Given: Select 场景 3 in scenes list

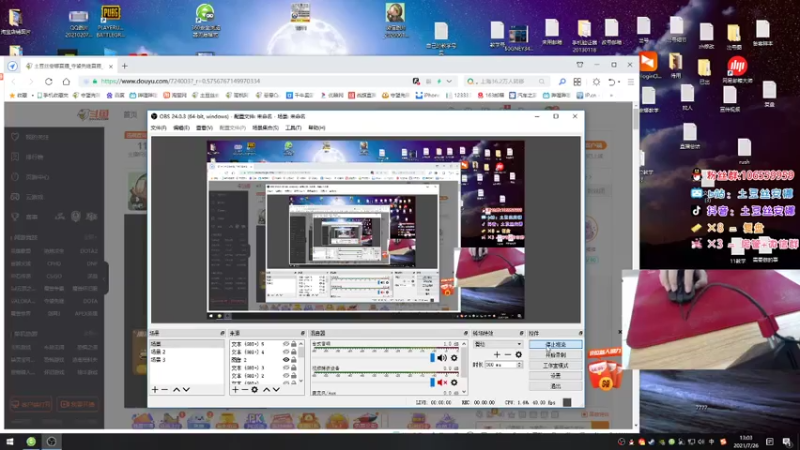Looking at the screenshot, I should 186,360.
